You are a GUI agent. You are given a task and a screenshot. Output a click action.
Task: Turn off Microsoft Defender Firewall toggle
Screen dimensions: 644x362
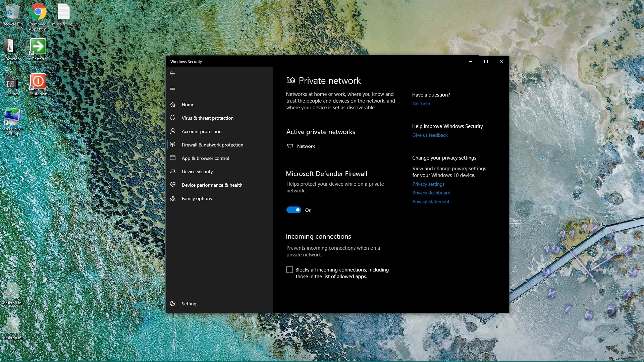pos(294,210)
